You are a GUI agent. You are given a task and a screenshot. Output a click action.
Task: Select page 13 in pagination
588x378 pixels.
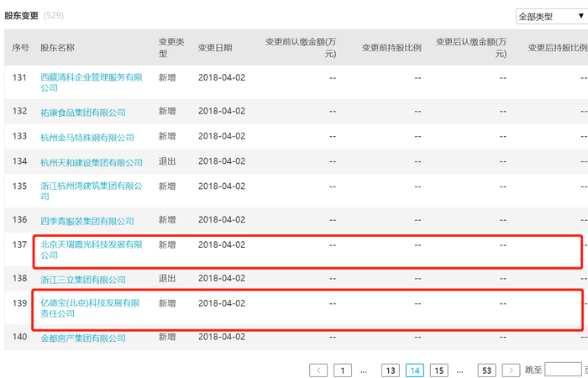coord(391,370)
